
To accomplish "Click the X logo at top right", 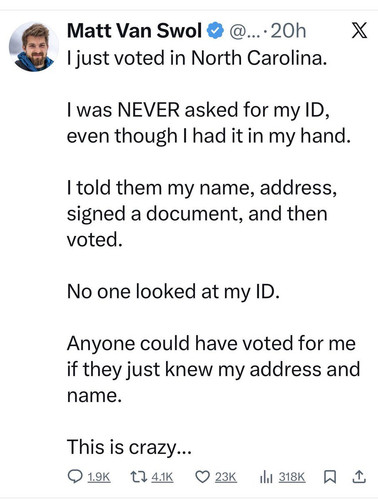I will (359, 30).
